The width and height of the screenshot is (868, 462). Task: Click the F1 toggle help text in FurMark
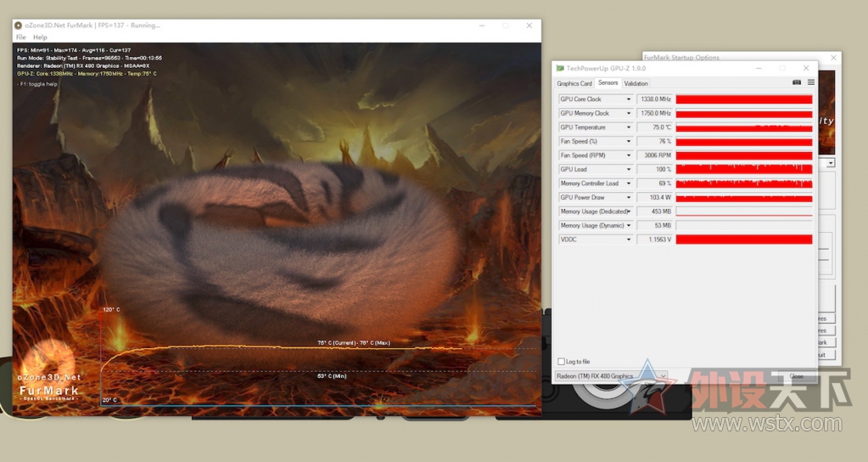(37, 84)
